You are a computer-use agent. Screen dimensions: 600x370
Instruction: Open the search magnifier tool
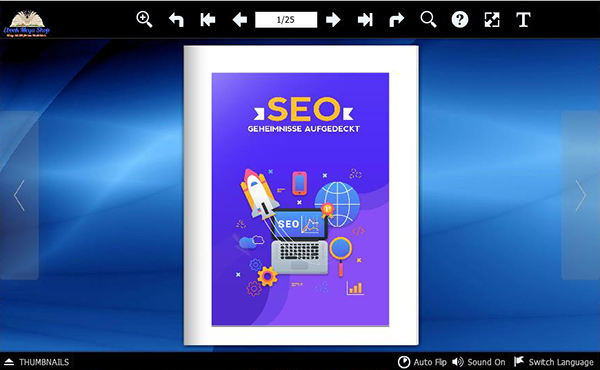tap(428, 20)
